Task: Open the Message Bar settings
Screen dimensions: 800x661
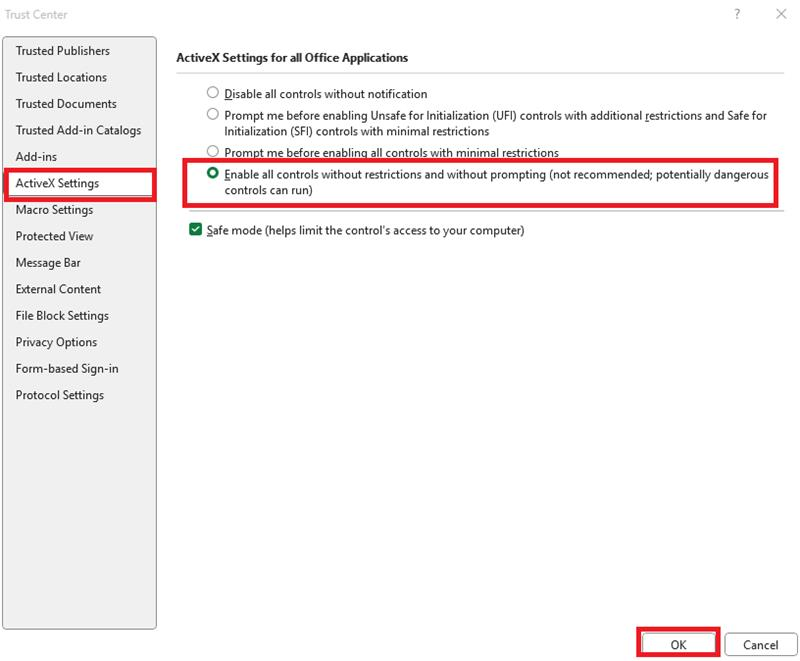Action: (x=47, y=262)
